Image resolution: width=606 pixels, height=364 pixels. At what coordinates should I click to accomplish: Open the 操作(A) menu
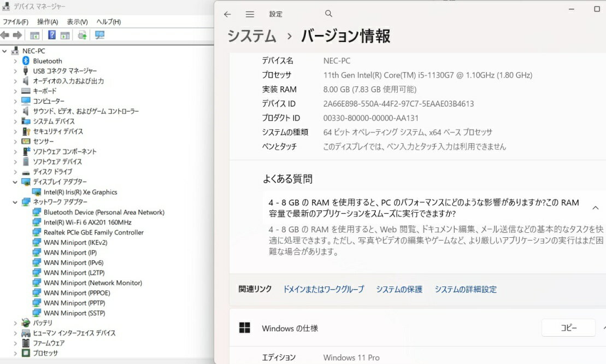(48, 22)
